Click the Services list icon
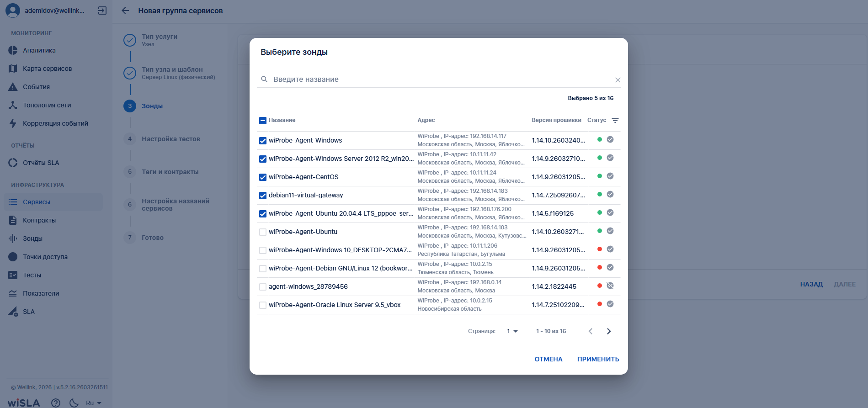The height and width of the screenshot is (408, 868). (x=13, y=202)
